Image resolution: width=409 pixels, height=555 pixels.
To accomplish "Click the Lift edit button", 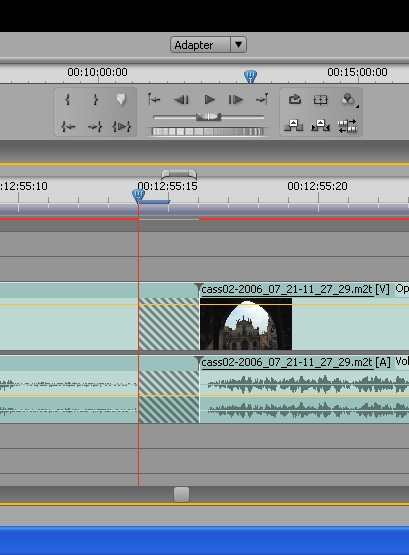I will click(293, 126).
